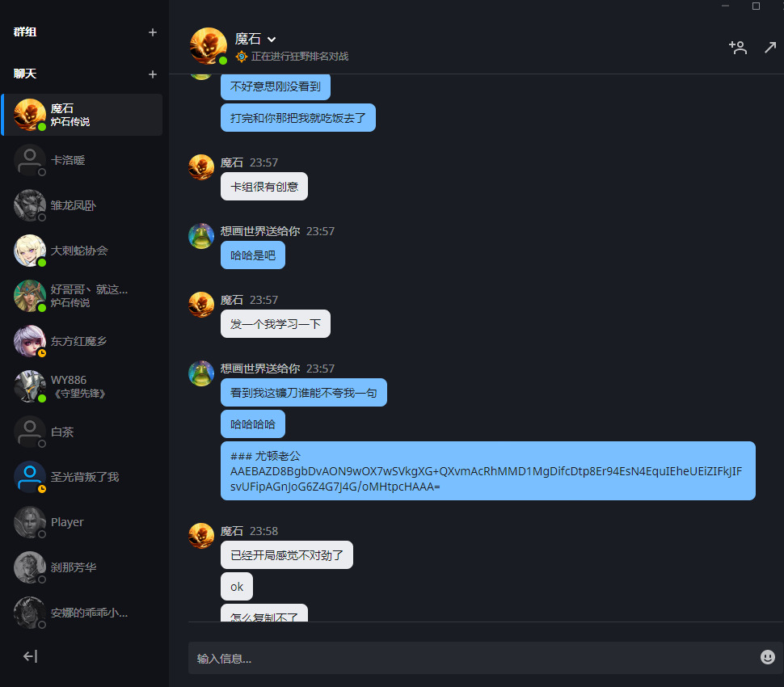Select 圣光背叛了我 in chat list
Image resolution: width=784 pixels, height=687 pixels.
(82, 477)
